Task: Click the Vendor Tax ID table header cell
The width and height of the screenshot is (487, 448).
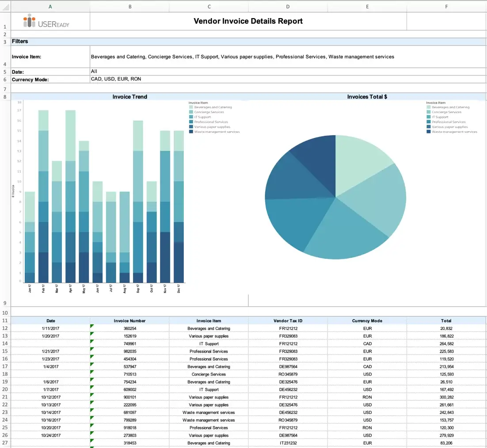Action: 288,321
